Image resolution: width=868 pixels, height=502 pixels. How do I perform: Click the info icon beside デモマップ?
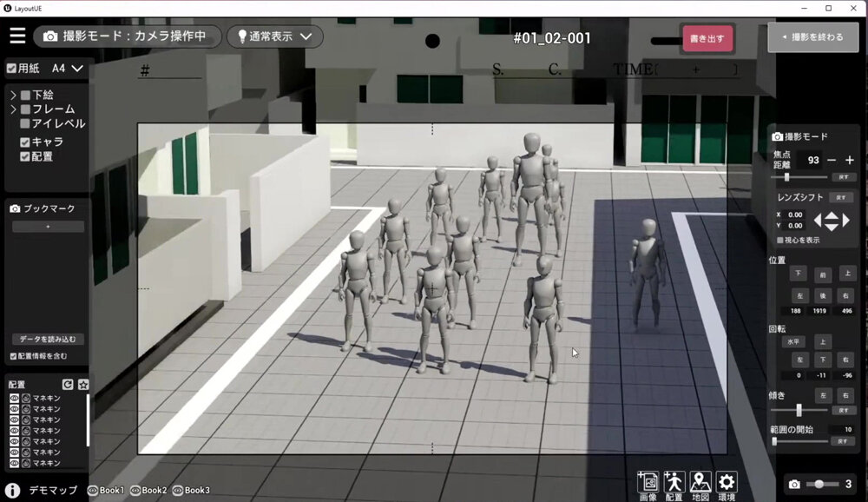click(x=12, y=491)
